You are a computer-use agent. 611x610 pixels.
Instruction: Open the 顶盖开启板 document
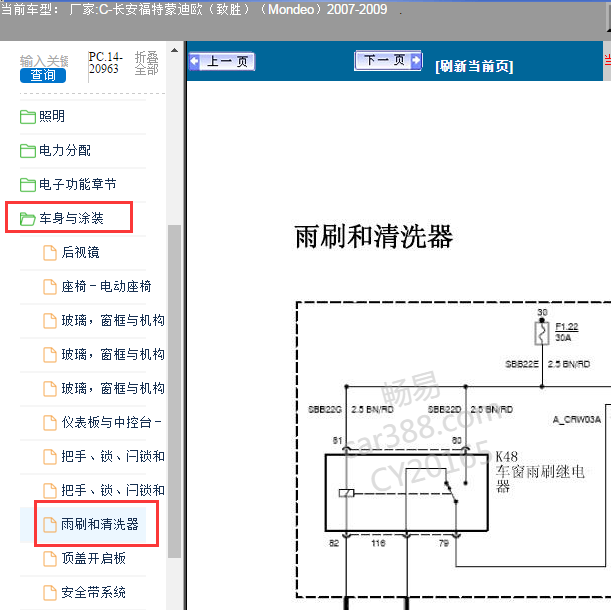click(x=94, y=558)
